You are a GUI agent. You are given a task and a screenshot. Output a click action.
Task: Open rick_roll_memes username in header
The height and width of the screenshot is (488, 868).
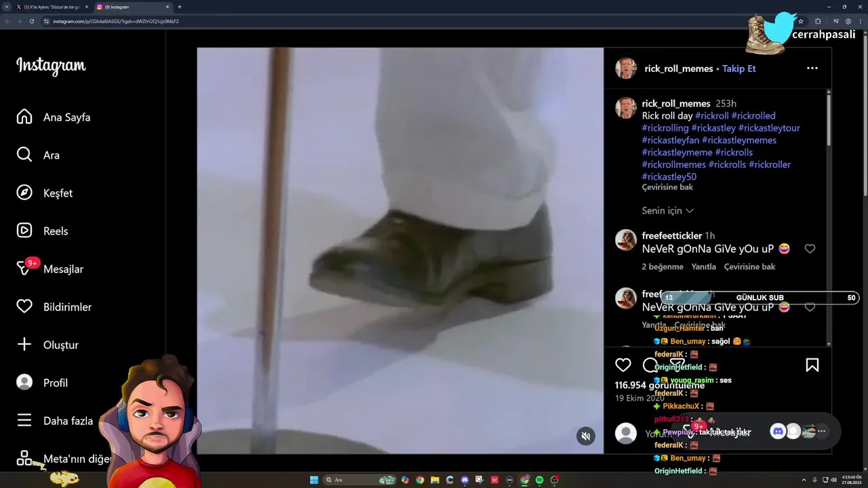[679, 68]
